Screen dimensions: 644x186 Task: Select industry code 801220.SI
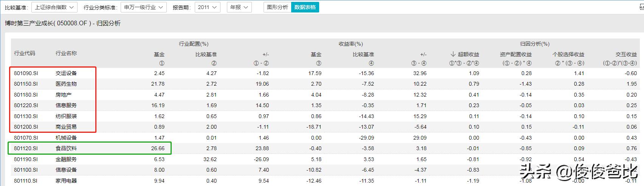tap(26, 105)
